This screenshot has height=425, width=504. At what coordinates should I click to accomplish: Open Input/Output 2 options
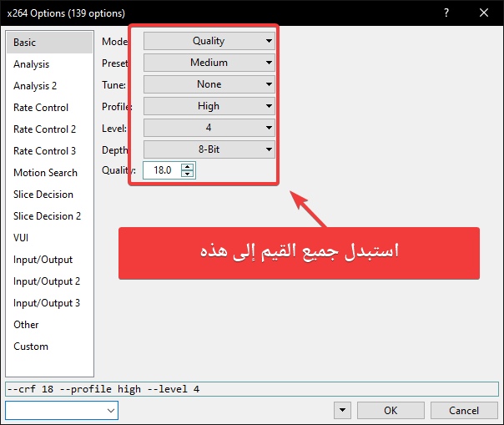coord(49,281)
